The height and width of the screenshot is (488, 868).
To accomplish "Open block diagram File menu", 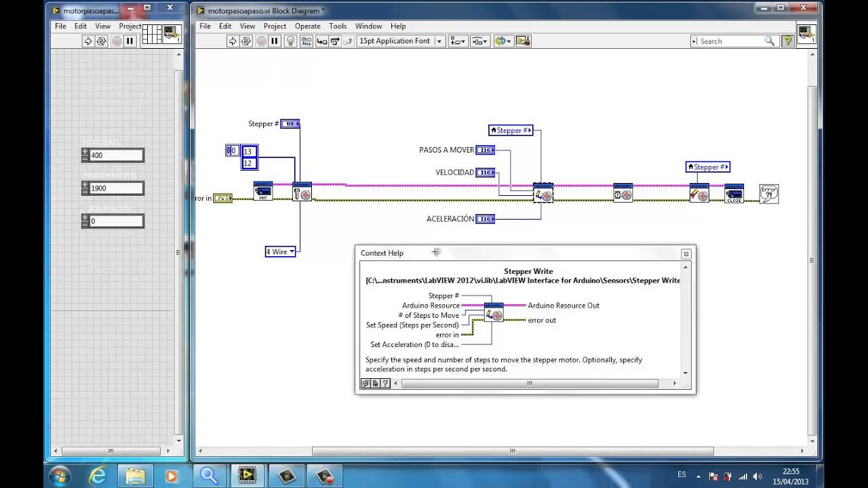I will pyautogui.click(x=205, y=26).
